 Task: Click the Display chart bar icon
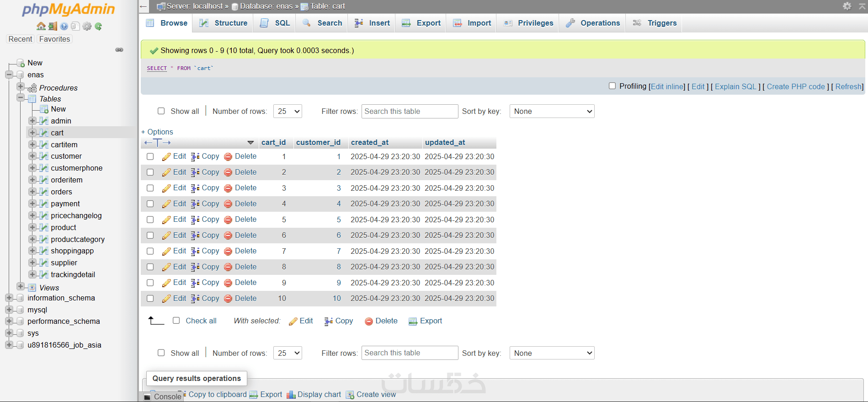coord(291,395)
